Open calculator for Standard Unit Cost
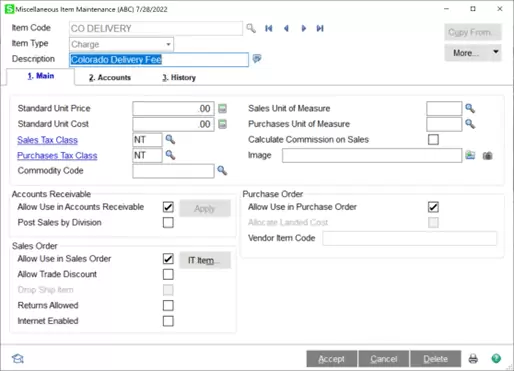 pos(222,124)
